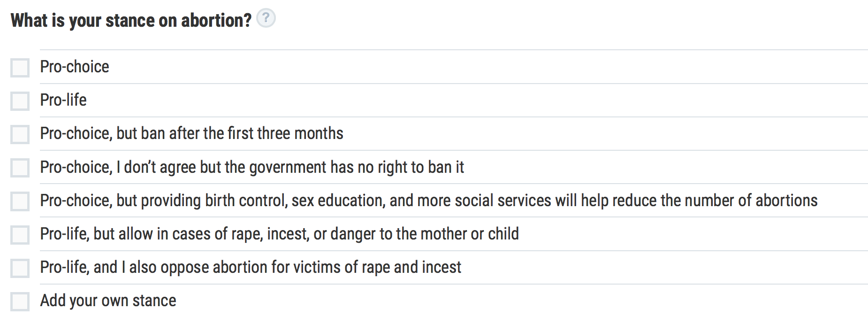The height and width of the screenshot is (324, 868).
Task: Pick the rape, incest, or danger exception label
Action: [x=279, y=234]
